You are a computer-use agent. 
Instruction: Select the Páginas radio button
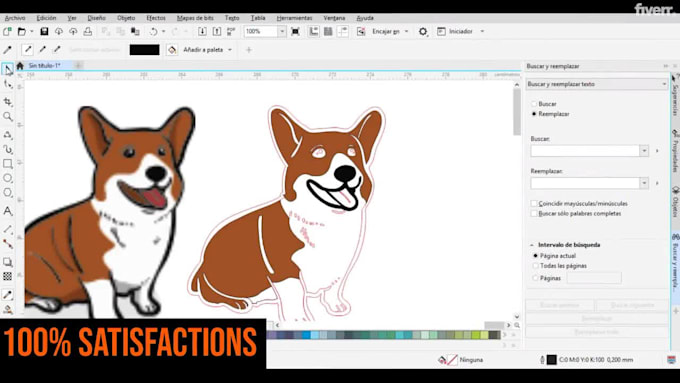pyautogui.click(x=536, y=278)
